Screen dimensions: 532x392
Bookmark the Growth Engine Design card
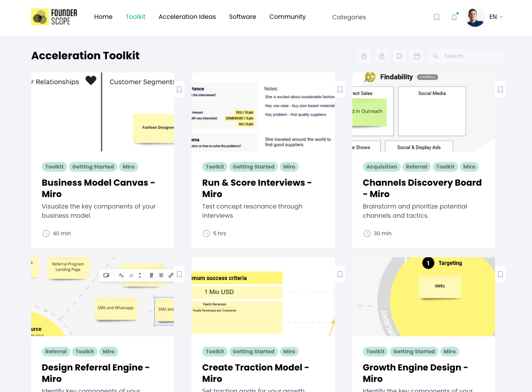click(500, 274)
